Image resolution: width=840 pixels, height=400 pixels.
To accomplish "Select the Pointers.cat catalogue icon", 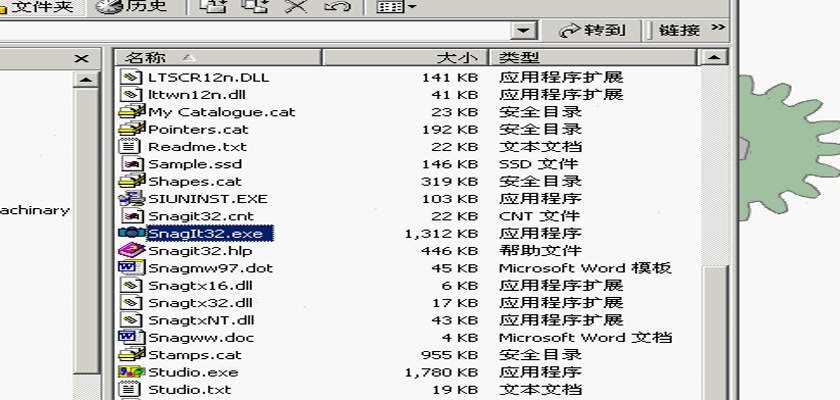I will 131,129.
